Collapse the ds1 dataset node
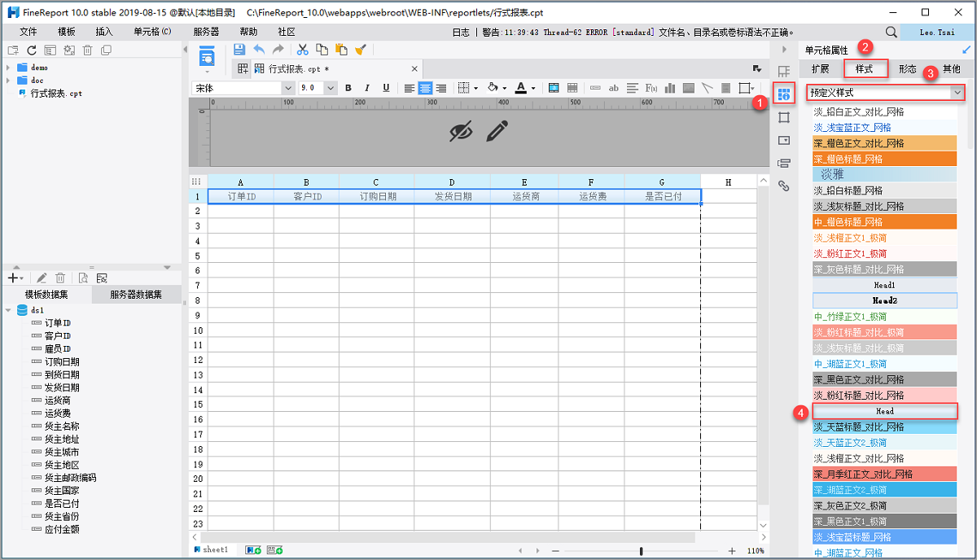This screenshot has height=560, width=977. [x=8, y=310]
